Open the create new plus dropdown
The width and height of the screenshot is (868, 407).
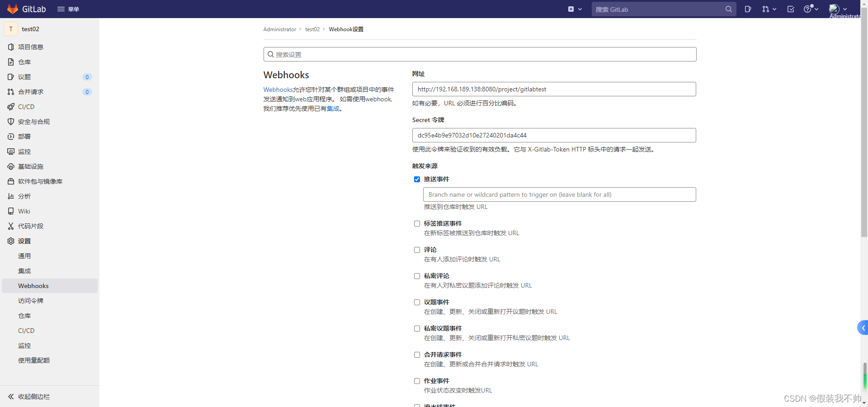[575, 9]
